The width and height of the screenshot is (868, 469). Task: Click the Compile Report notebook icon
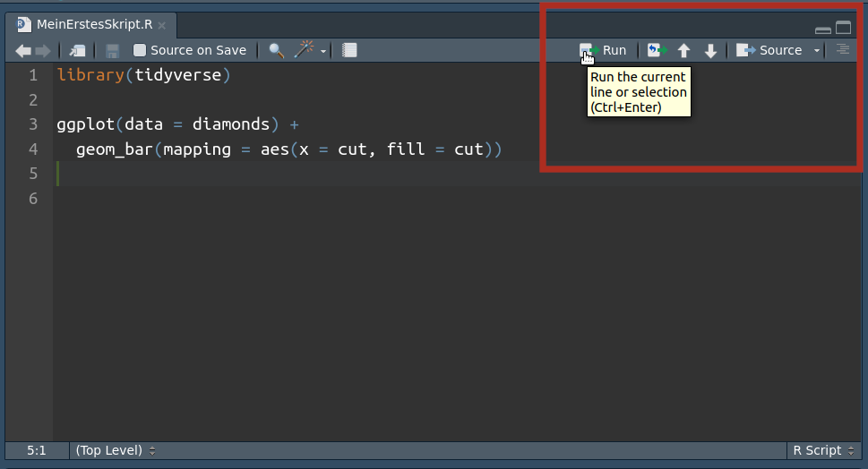click(x=350, y=51)
